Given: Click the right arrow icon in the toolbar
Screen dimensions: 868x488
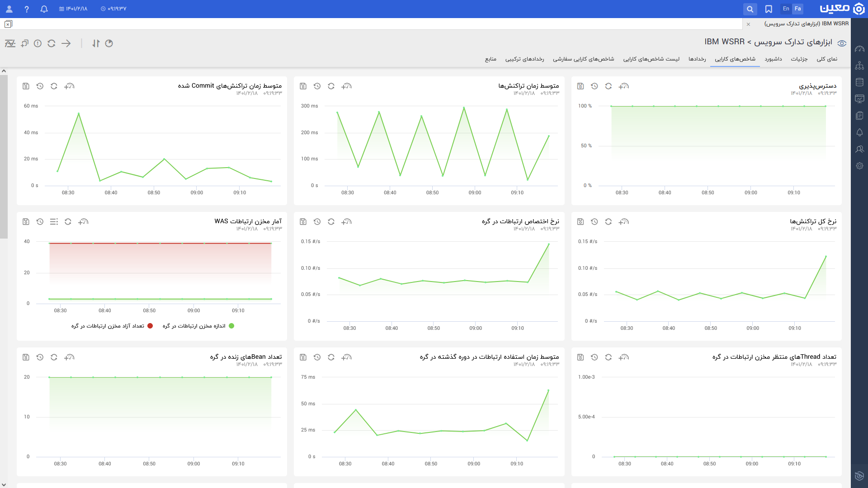Looking at the screenshot, I should click(x=66, y=43).
